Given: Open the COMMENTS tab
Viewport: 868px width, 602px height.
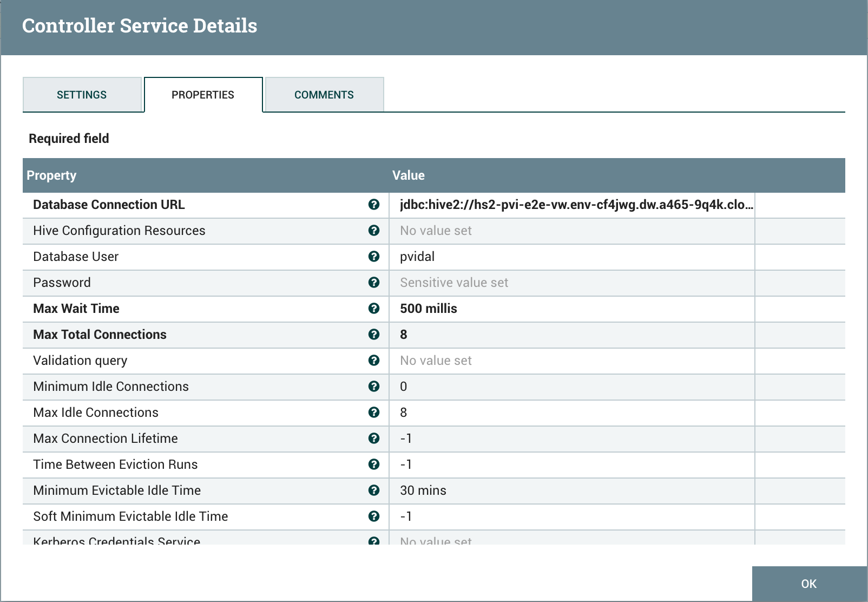Looking at the screenshot, I should (323, 95).
